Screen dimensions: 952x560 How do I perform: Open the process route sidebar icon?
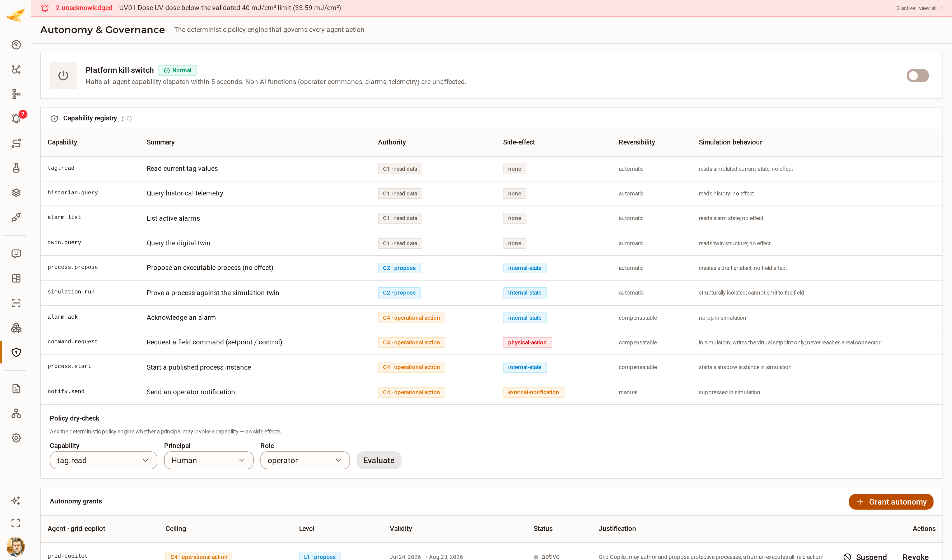(x=16, y=143)
